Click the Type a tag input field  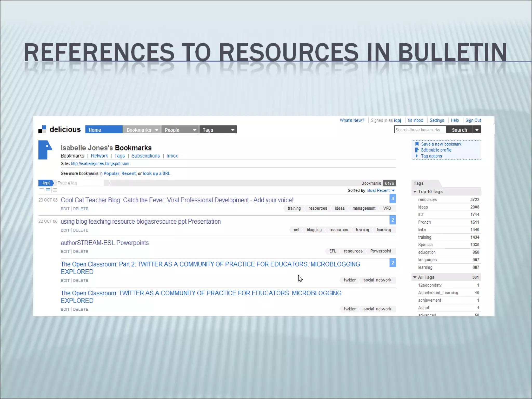(x=80, y=183)
